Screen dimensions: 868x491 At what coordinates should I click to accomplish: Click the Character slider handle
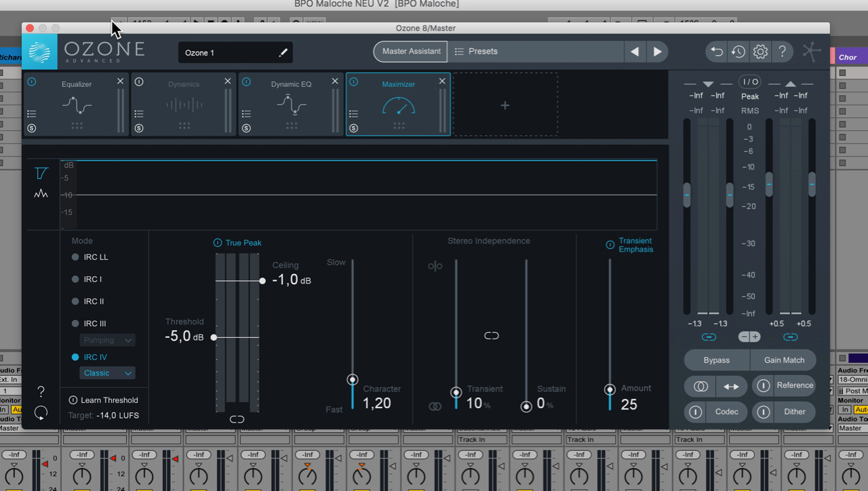[353, 380]
